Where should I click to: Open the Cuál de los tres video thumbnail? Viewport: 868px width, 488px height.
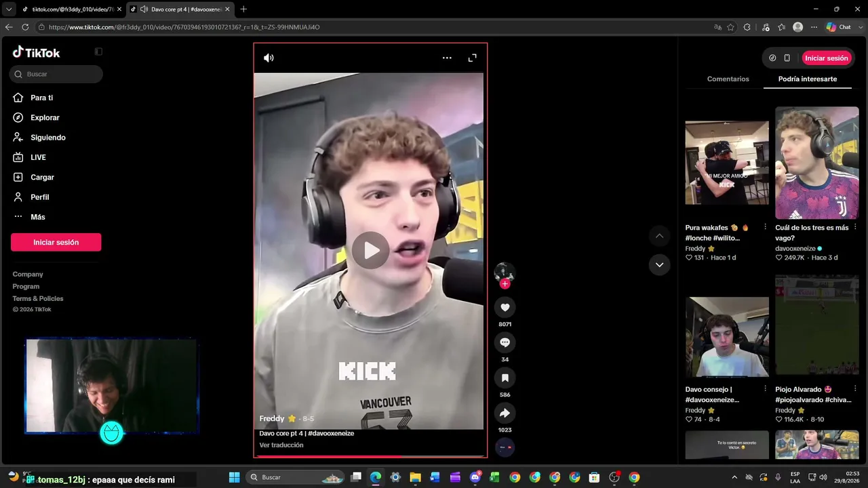(817, 163)
